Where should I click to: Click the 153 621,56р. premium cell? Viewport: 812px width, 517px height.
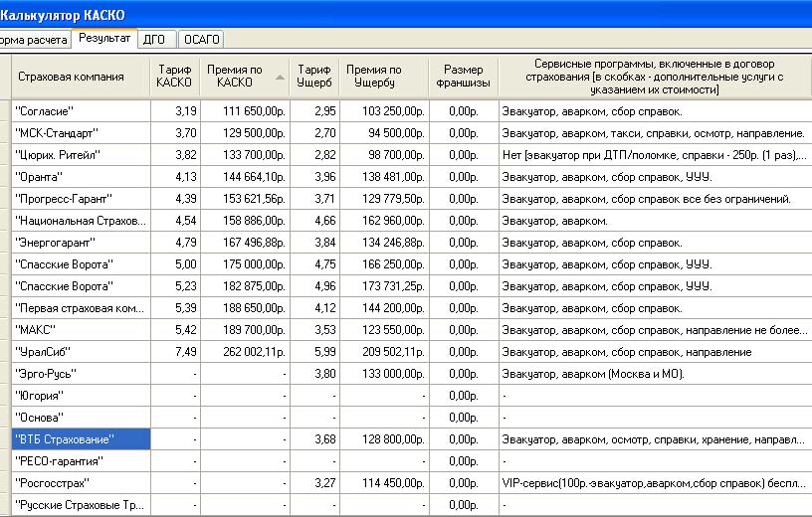tap(245, 199)
